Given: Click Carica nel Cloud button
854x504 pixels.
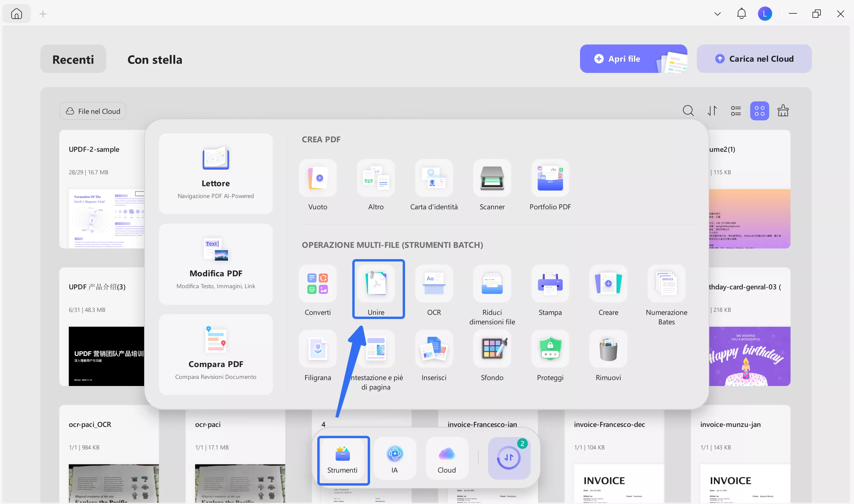Looking at the screenshot, I should (x=754, y=59).
